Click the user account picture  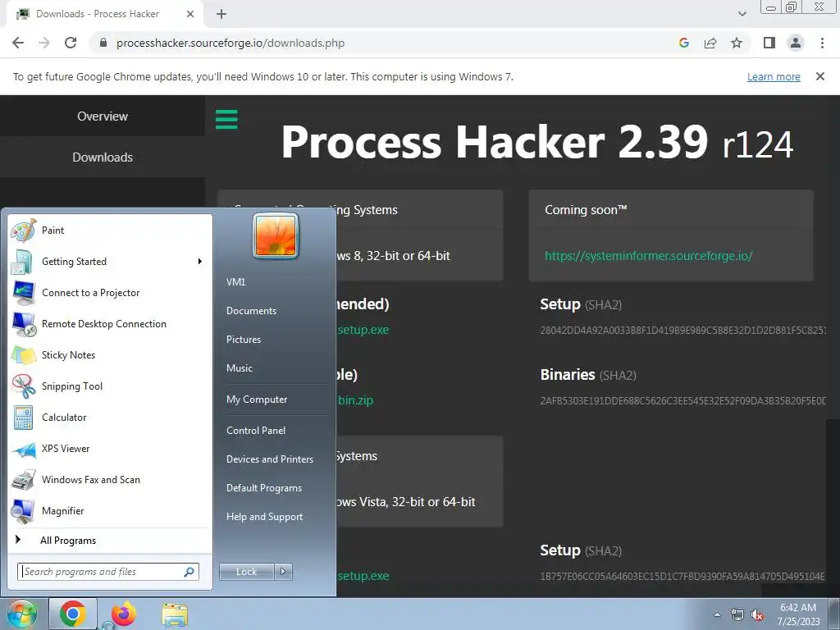[276, 235]
